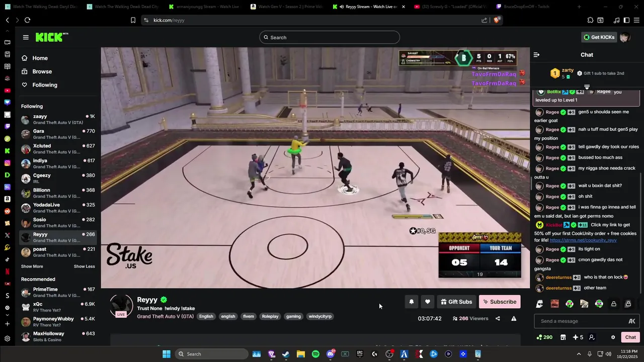Screen dimensions: 644x362
Task: Open YodadaLive channel in Following list
Action: (58, 208)
